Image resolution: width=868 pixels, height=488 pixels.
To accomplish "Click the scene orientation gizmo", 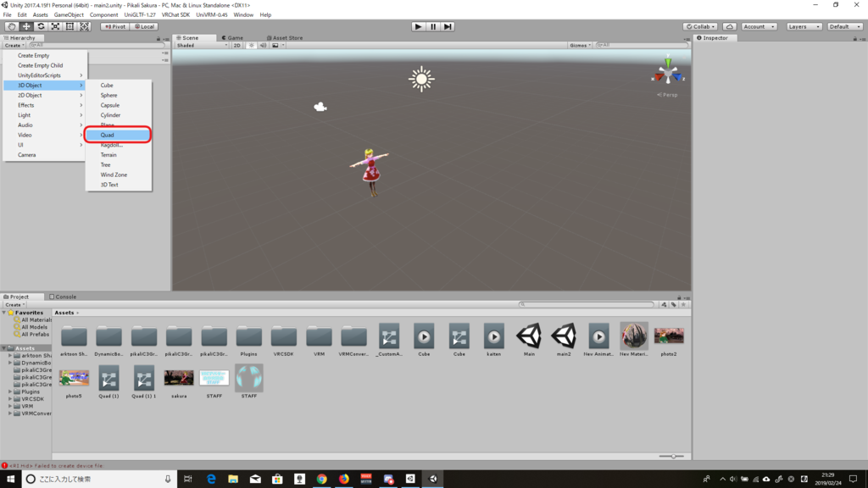I will 668,72.
